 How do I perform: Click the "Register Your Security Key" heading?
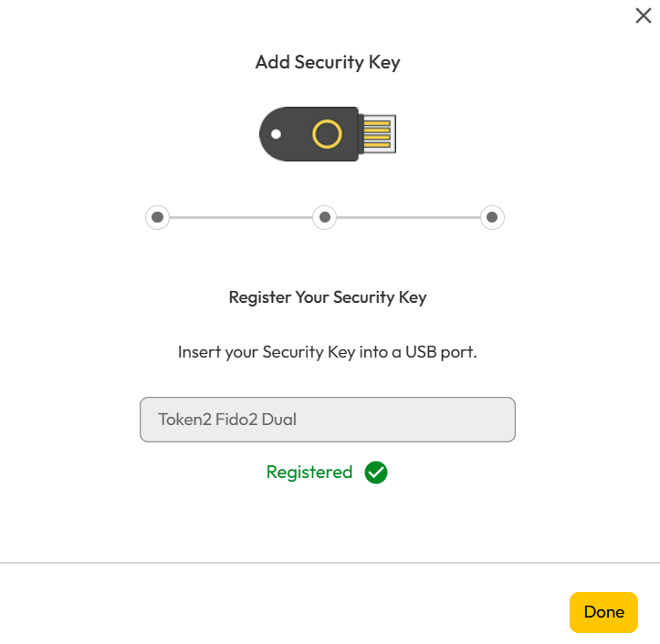pyautogui.click(x=328, y=297)
